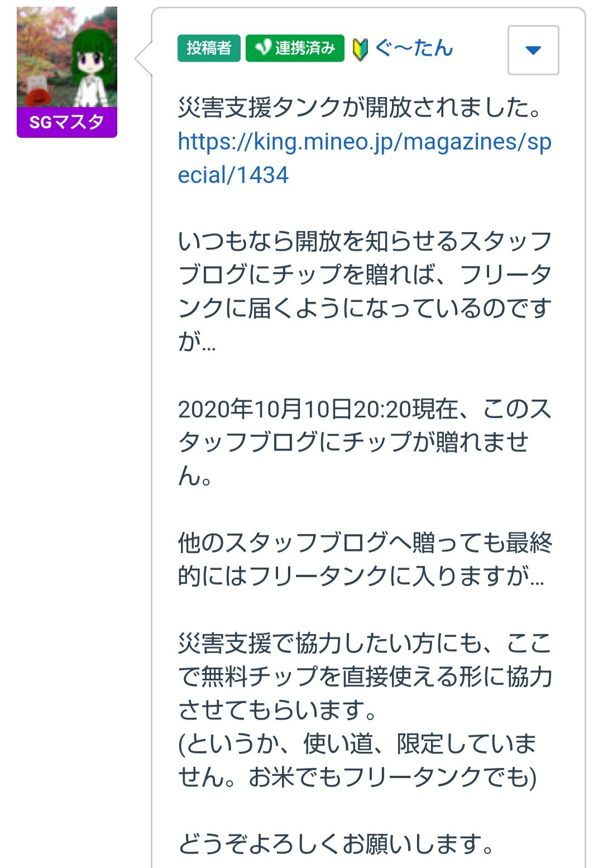The width and height of the screenshot is (603, 868).
Task: Open the comment options dropdown arrow
Action: coord(533,50)
